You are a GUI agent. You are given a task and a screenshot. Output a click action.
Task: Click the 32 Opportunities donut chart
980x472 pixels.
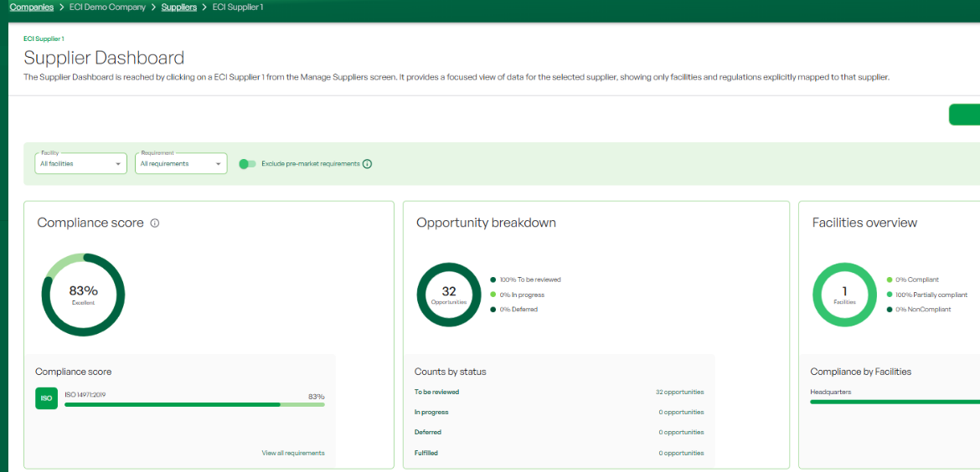[449, 295]
